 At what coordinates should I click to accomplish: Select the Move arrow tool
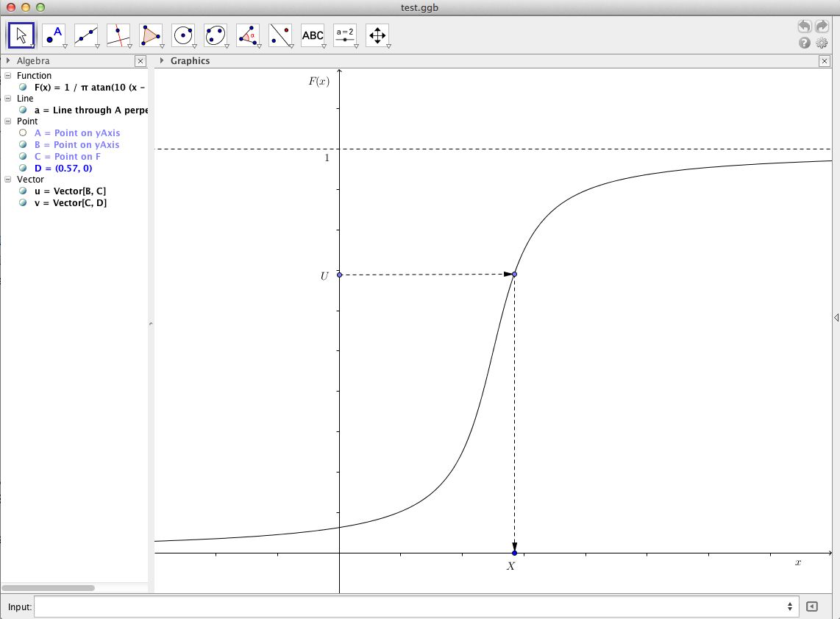click(21, 35)
